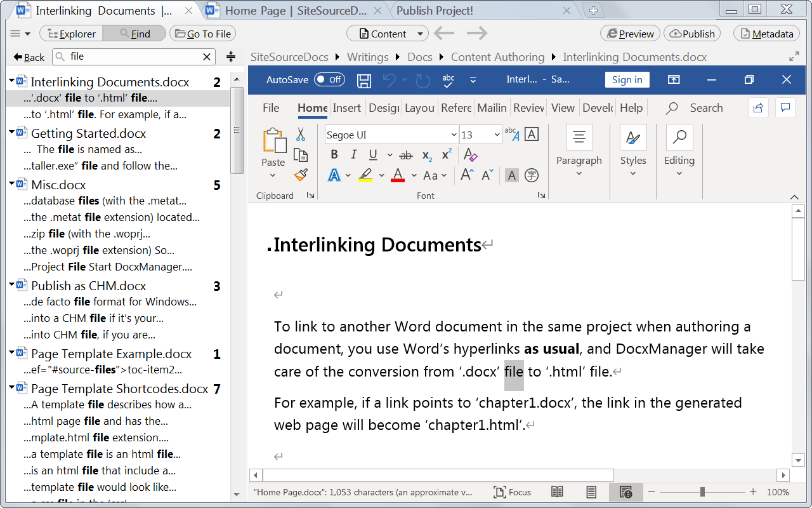Click the Go To File button
Screen dimensions: 812x508
point(202,34)
